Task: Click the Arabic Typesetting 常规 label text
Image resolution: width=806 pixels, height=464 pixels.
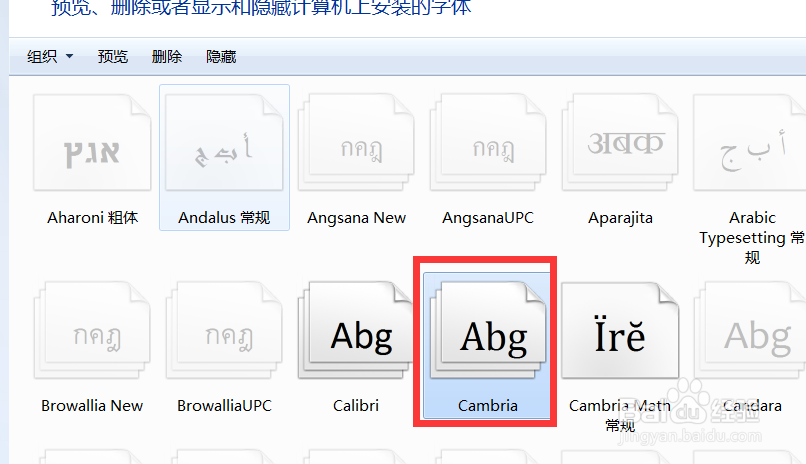Action: tap(752, 237)
